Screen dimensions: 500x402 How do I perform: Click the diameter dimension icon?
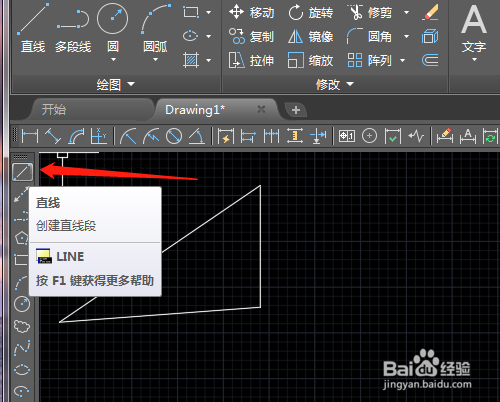[x=174, y=136]
